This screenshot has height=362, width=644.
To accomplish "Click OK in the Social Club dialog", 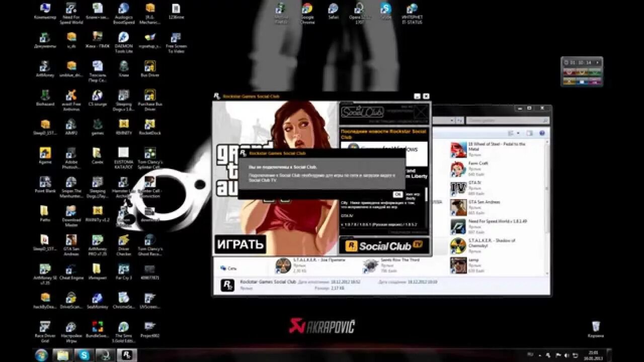I will tap(397, 194).
